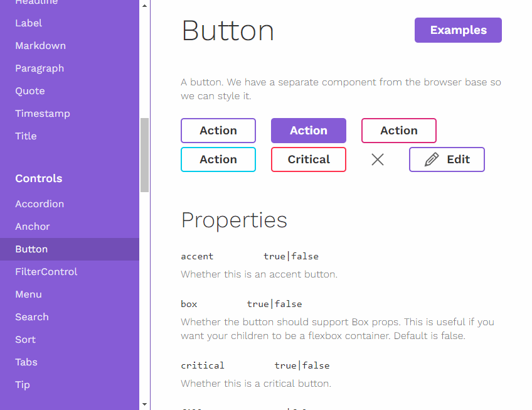The height and width of the screenshot is (410, 532).
Task: Click 'true|false' value beside box
Action: point(275,304)
